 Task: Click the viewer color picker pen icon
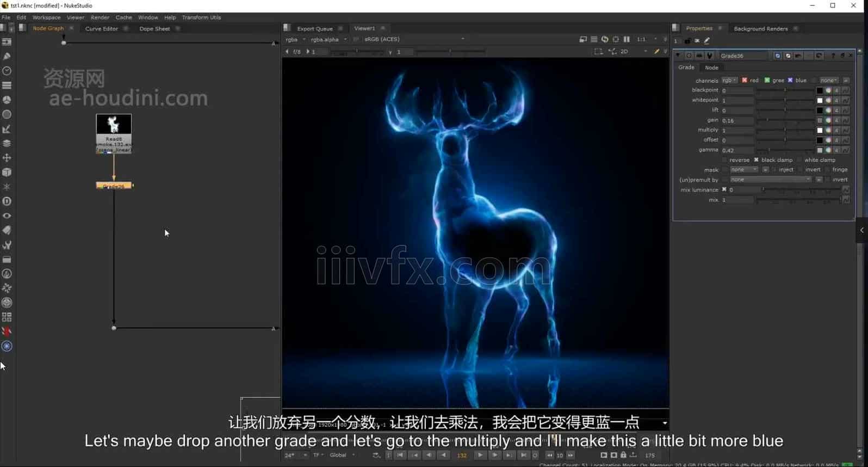point(656,51)
